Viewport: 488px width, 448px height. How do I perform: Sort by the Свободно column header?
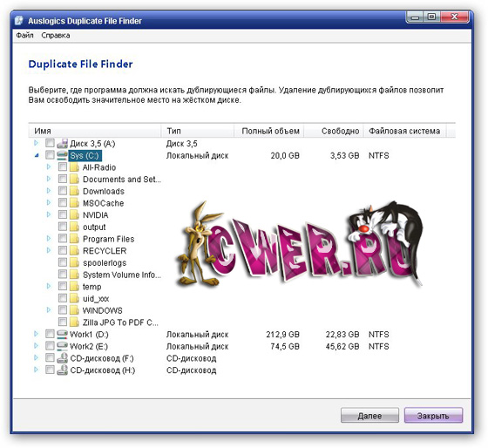pyautogui.click(x=333, y=131)
